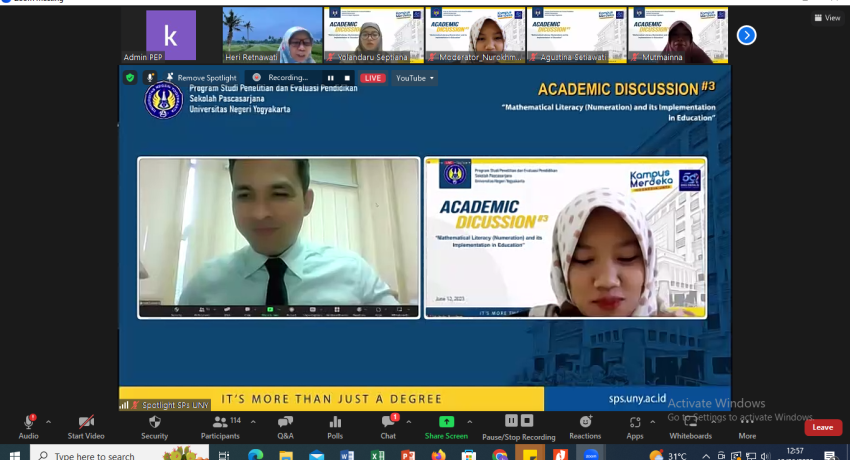Click the green encryption shield icon
This screenshot has width=850, height=460.
[x=130, y=77]
